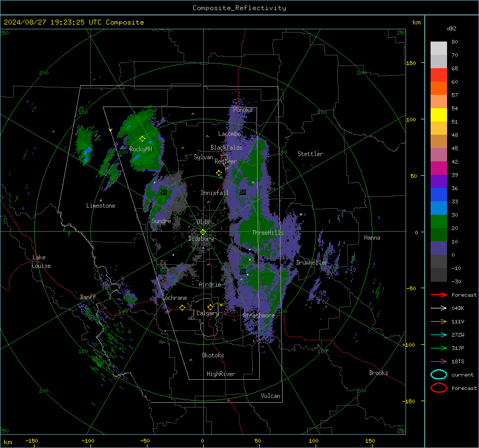
Task: Click the '80' value at top of dBZ scale
Action: pos(455,42)
